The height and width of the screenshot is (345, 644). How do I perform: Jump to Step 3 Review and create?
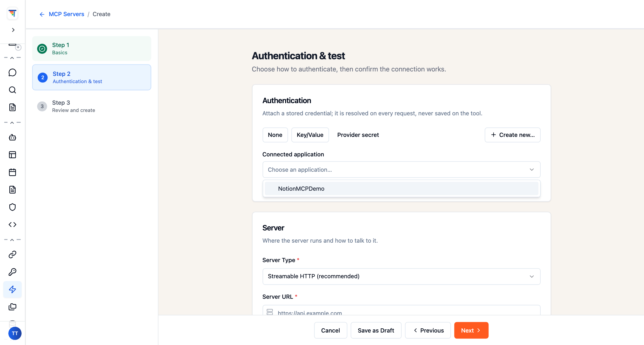coord(92,106)
